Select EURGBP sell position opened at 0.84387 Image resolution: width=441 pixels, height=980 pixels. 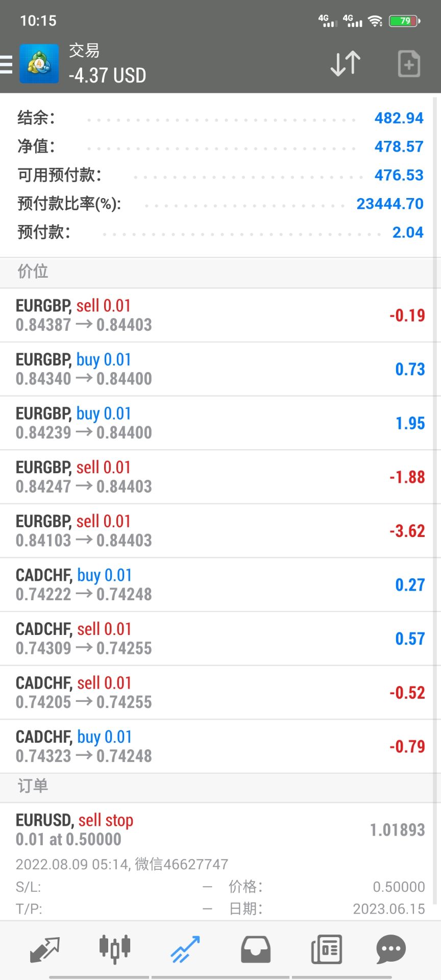219,315
